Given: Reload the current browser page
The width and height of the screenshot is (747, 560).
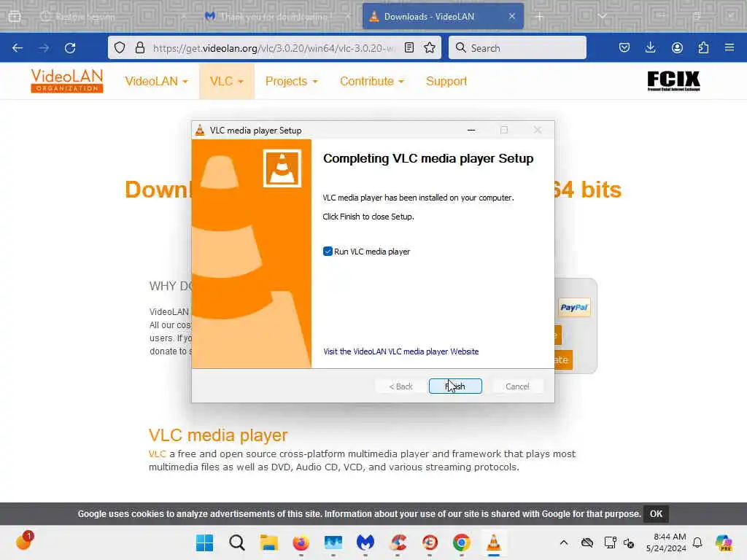Looking at the screenshot, I should 70,47.
